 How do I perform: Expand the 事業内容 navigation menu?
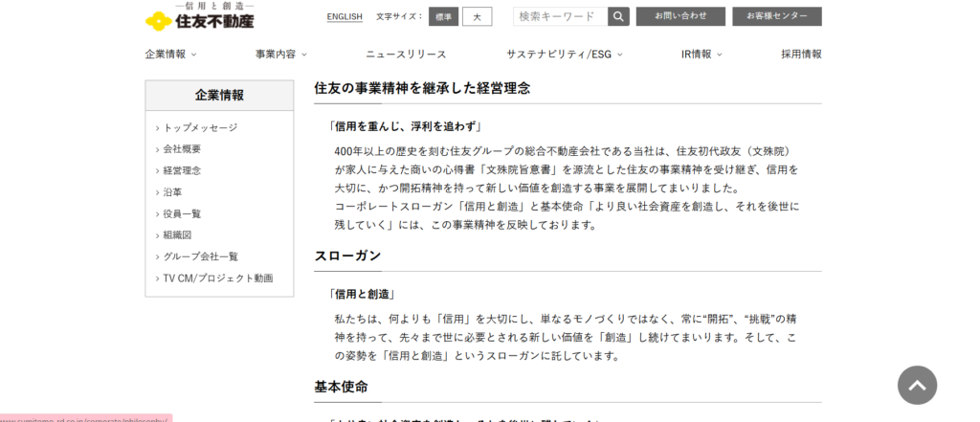pyautogui.click(x=279, y=55)
